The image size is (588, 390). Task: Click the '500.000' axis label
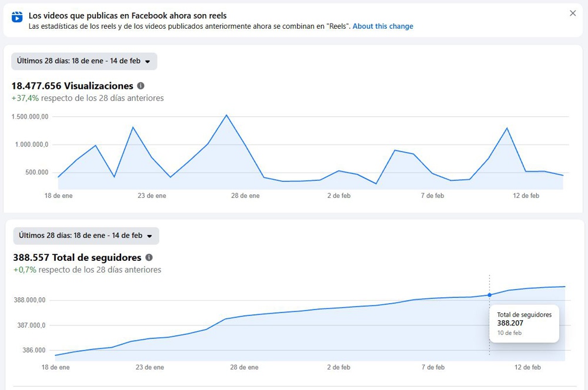pos(36,172)
